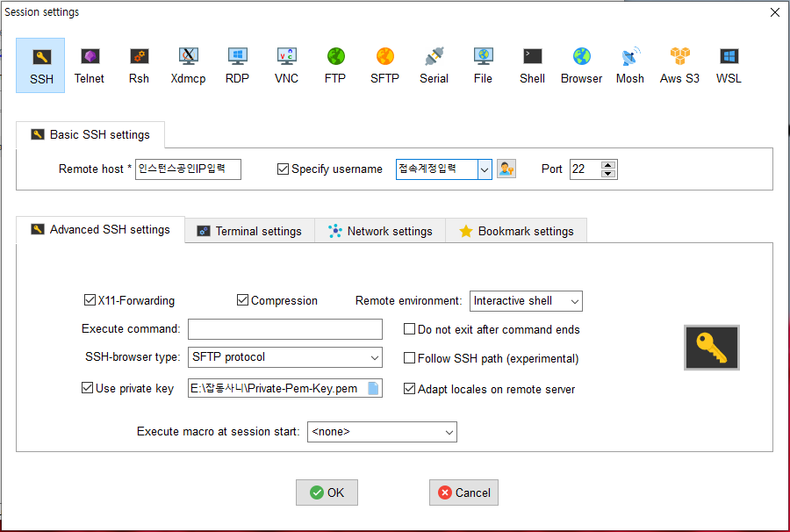790x532 pixels.
Task: Open the Remote environment dropdown
Action: tap(526, 301)
